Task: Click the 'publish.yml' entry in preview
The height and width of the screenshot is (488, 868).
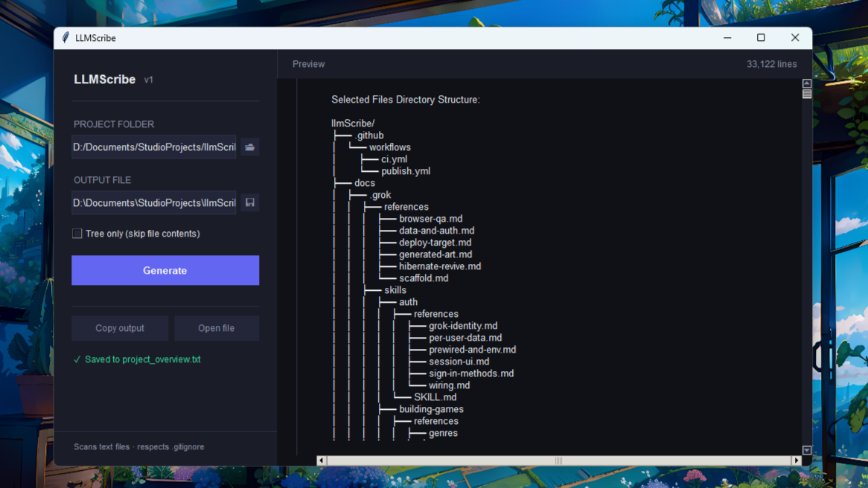Action: pyautogui.click(x=406, y=171)
